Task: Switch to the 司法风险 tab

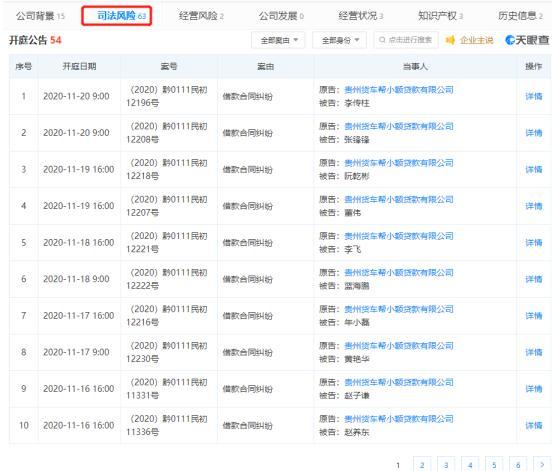Action: pyautogui.click(x=117, y=16)
